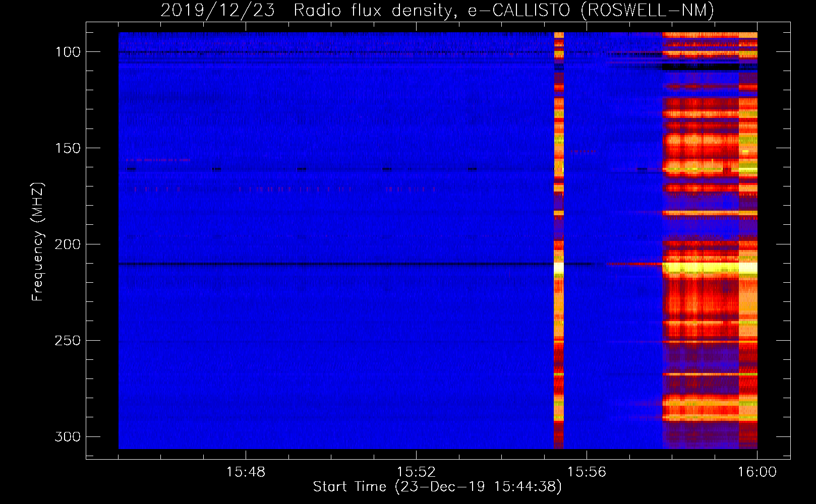Click the Start Time axis label
The image size is (816, 504).
click(437, 487)
